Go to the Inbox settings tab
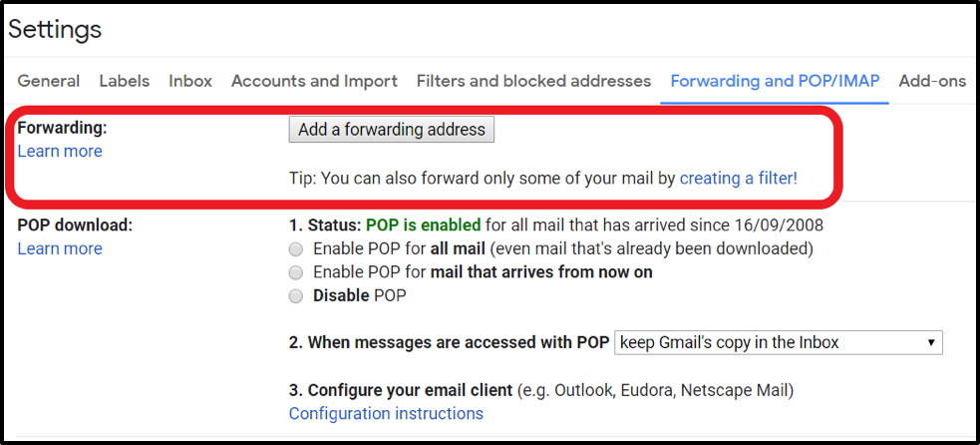The height and width of the screenshot is (445, 980). tap(190, 81)
